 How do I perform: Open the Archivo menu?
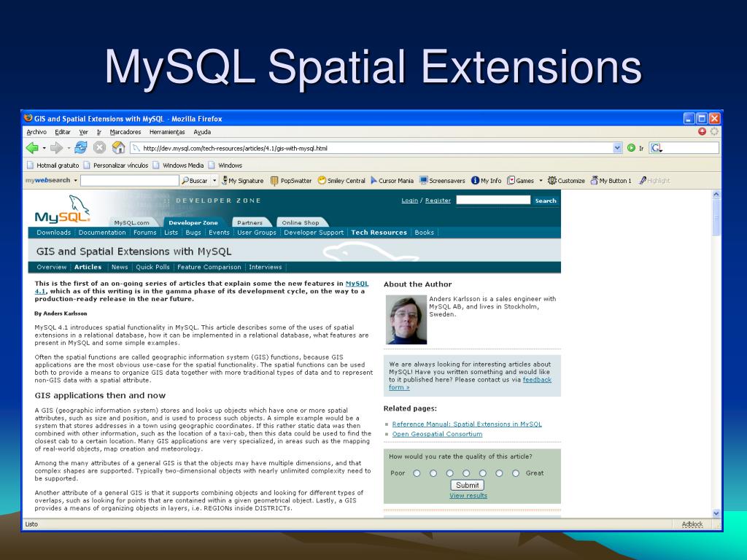[36, 132]
